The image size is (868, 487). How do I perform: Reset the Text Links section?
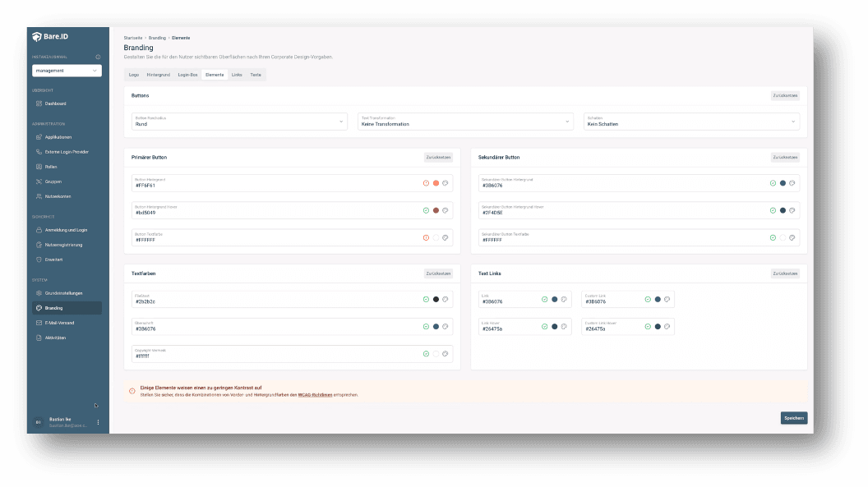[x=785, y=273]
